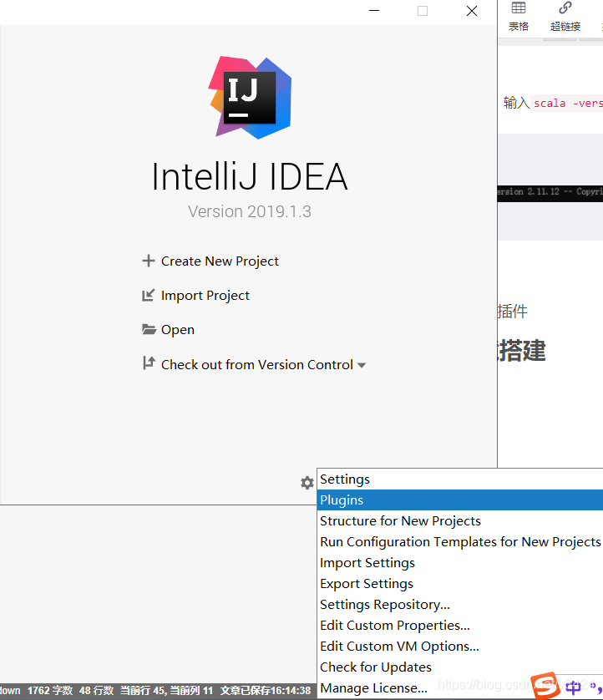Click the IntelliJ IDEA logo
The image size is (603, 700).
pyautogui.click(x=250, y=98)
